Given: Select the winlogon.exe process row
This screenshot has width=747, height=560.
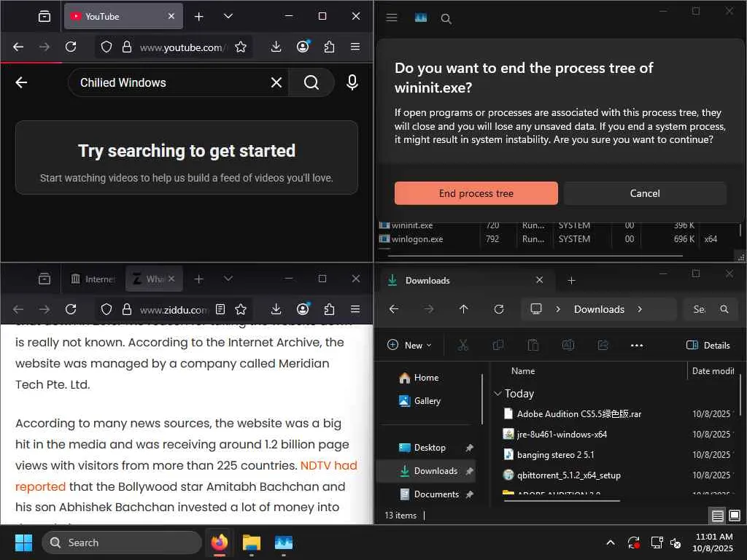Looking at the screenshot, I should pyautogui.click(x=557, y=239).
